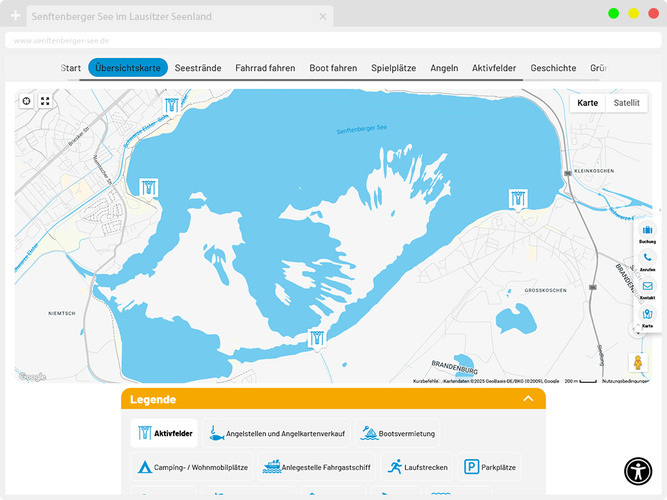Collapse the Legende panel
This screenshot has width=667, height=500.
[528, 399]
